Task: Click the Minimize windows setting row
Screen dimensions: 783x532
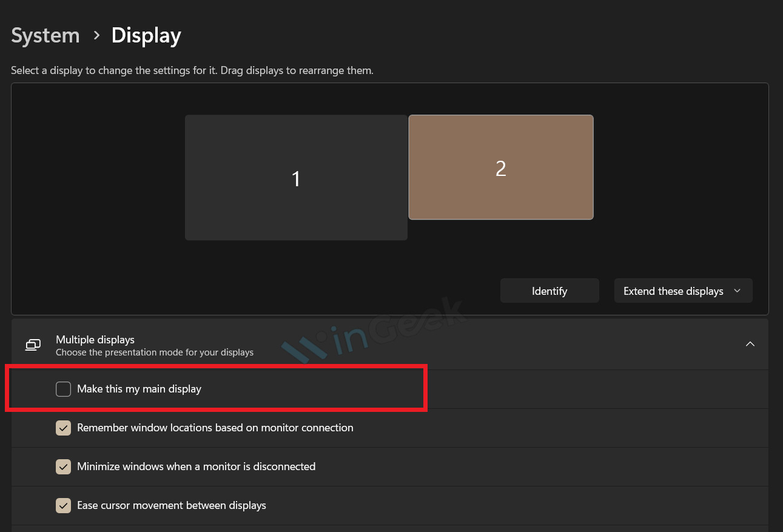Action: pos(195,466)
